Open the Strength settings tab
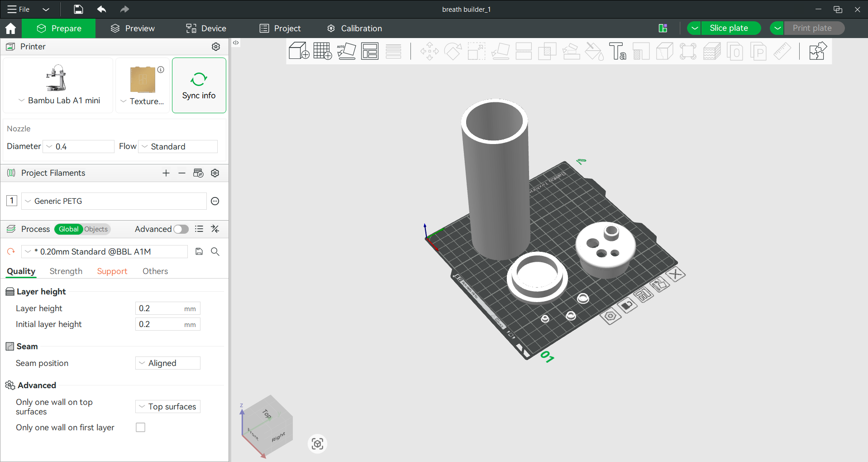Screen dimensions: 868x462 click(66, 271)
